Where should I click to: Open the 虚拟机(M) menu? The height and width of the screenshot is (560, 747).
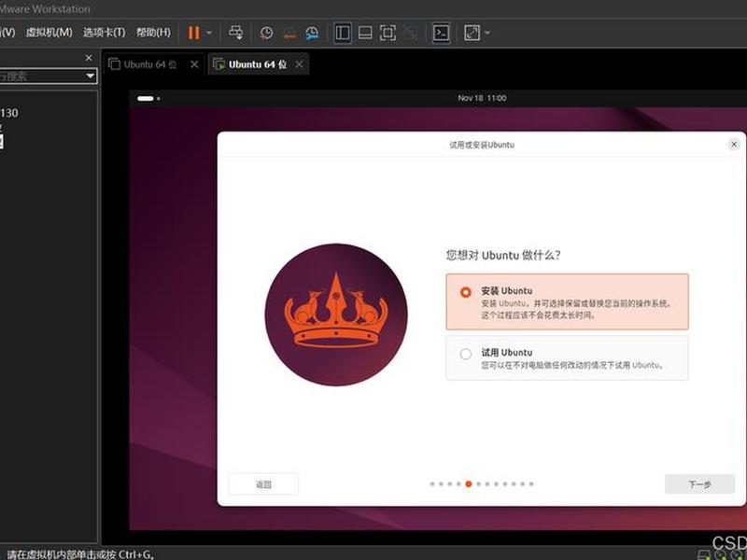pyautogui.click(x=49, y=33)
